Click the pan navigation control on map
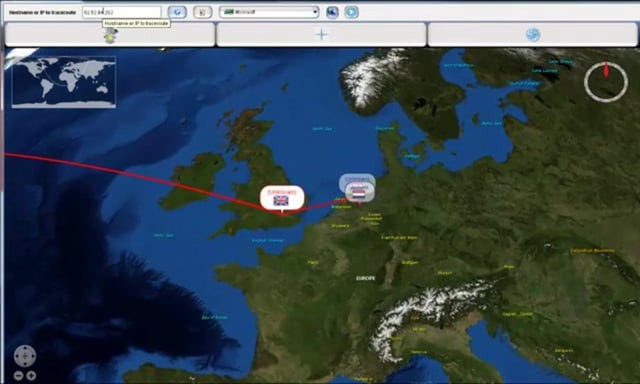Screen dimensions: 640x384 [25, 356]
